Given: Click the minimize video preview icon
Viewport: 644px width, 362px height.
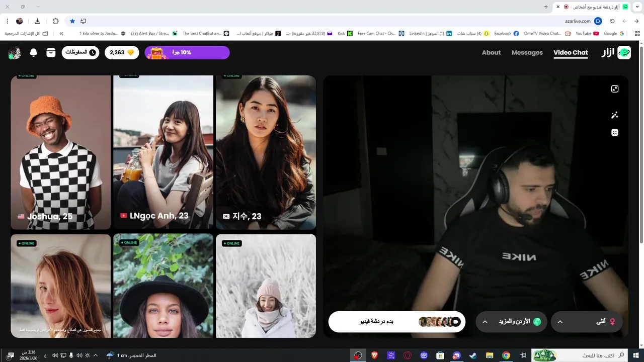Looking at the screenshot, I should click(x=614, y=89).
